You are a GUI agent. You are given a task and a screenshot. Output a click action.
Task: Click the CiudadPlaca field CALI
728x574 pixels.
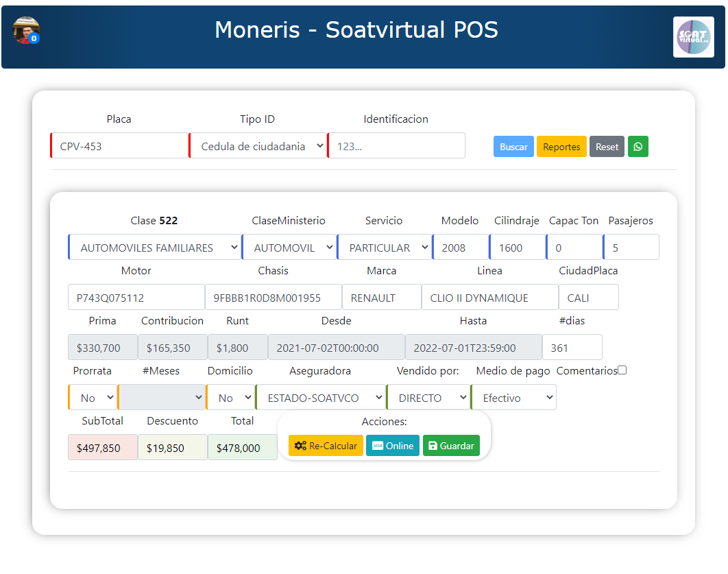pos(589,297)
